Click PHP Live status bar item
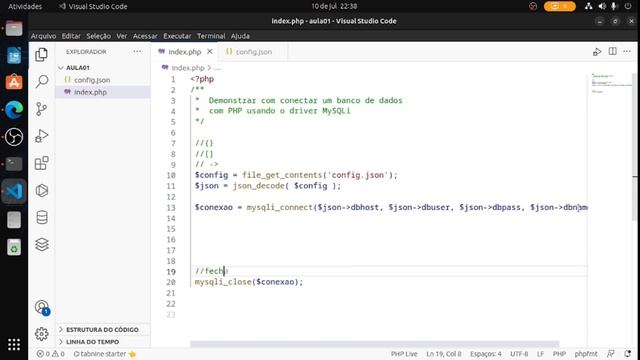The image size is (640, 360). pyautogui.click(x=404, y=354)
